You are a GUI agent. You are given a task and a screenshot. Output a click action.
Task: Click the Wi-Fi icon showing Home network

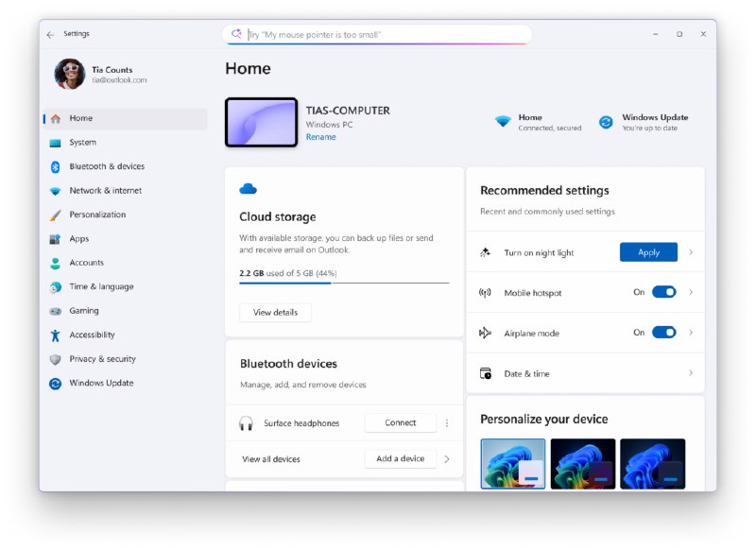[x=504, y=121]
